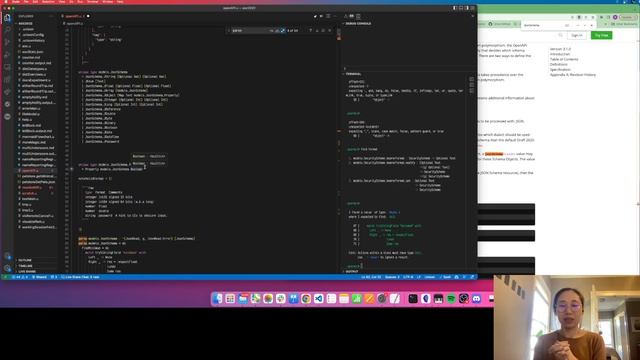Click the editor find input field
The image size is (640, 360).
[250, 31]
